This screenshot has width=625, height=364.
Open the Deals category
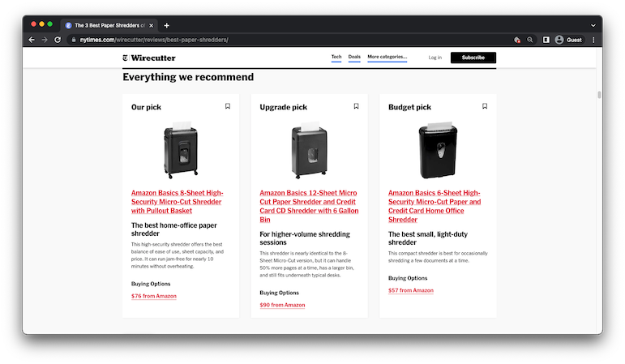tap(354, 57)
